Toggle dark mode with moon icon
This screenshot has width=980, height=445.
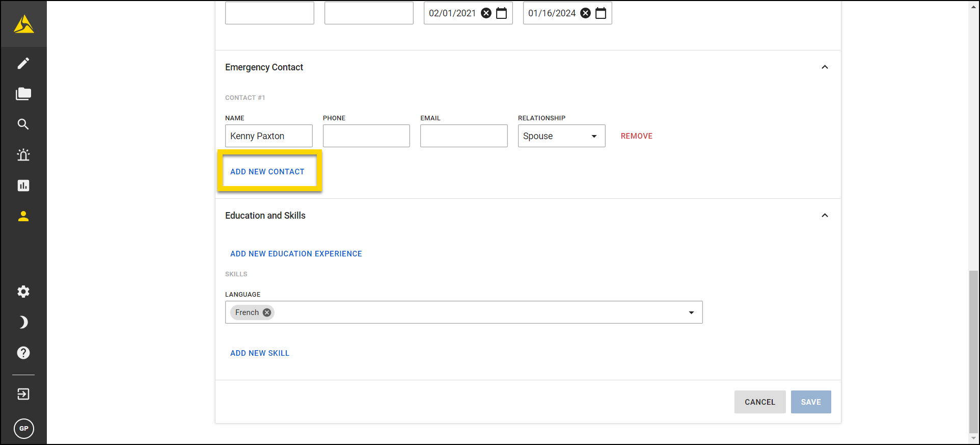[x=23, y=322]
